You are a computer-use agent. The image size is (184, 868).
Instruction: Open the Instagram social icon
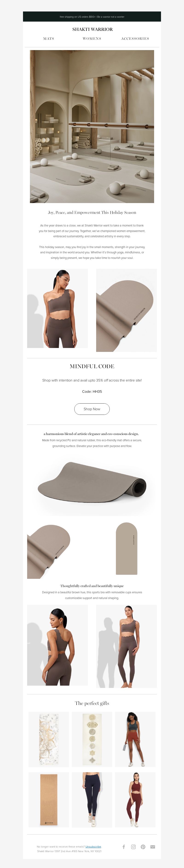(133, 847)
